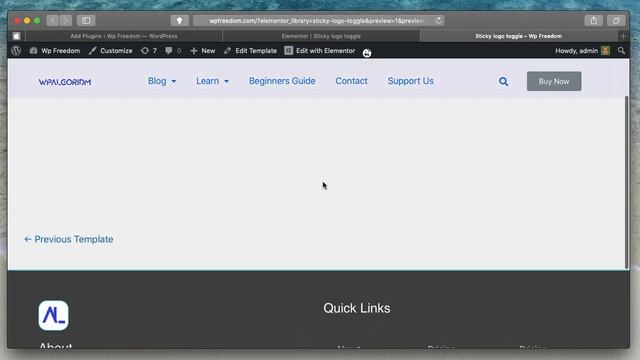Click the admin bar search icon
This screenshot has height=360, width=640.
(621, 51)
